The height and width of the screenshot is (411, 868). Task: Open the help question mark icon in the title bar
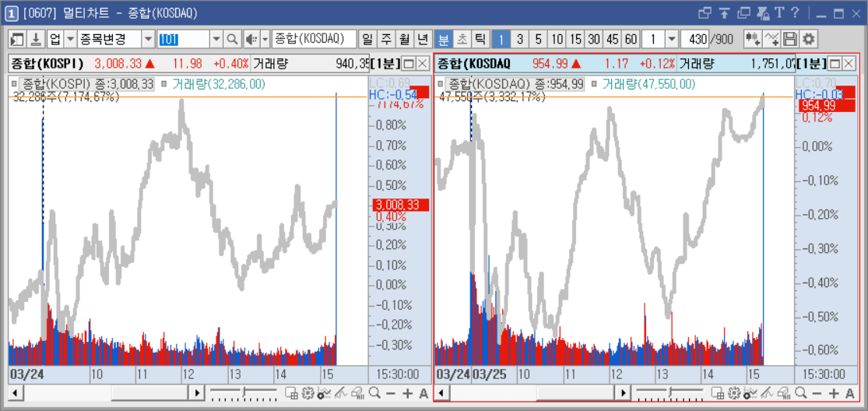coord(795,12)
